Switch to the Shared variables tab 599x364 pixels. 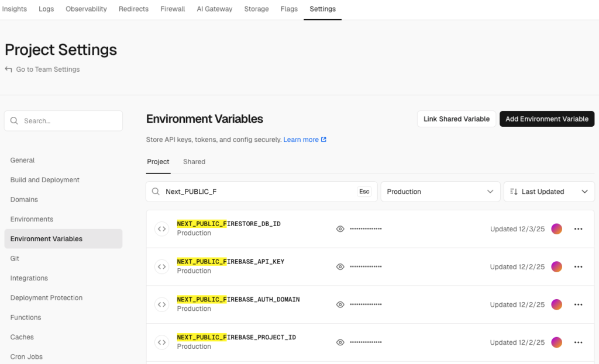[x=194, y=162]
